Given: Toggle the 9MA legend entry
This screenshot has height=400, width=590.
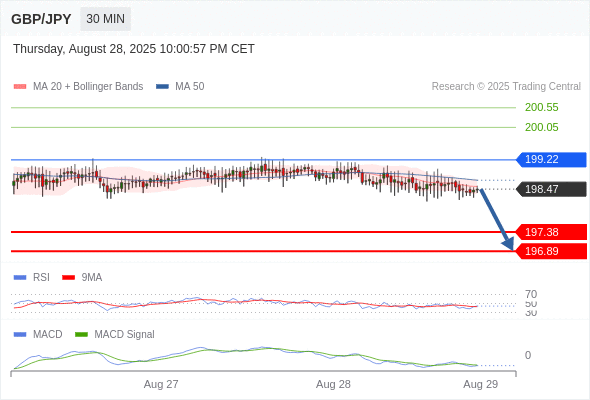Looking at the screenshot, I should click(x=82, y=278).
